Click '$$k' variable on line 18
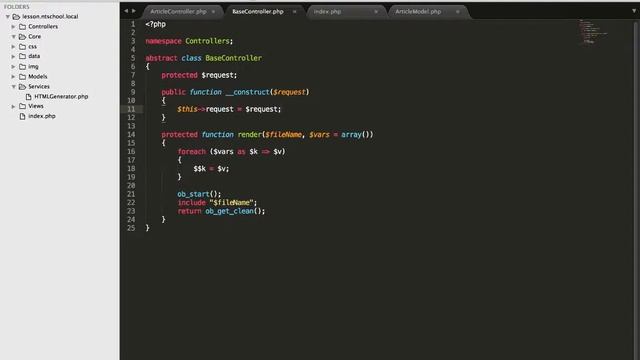This screenshot has width=640, height=360. click(200, 169)
